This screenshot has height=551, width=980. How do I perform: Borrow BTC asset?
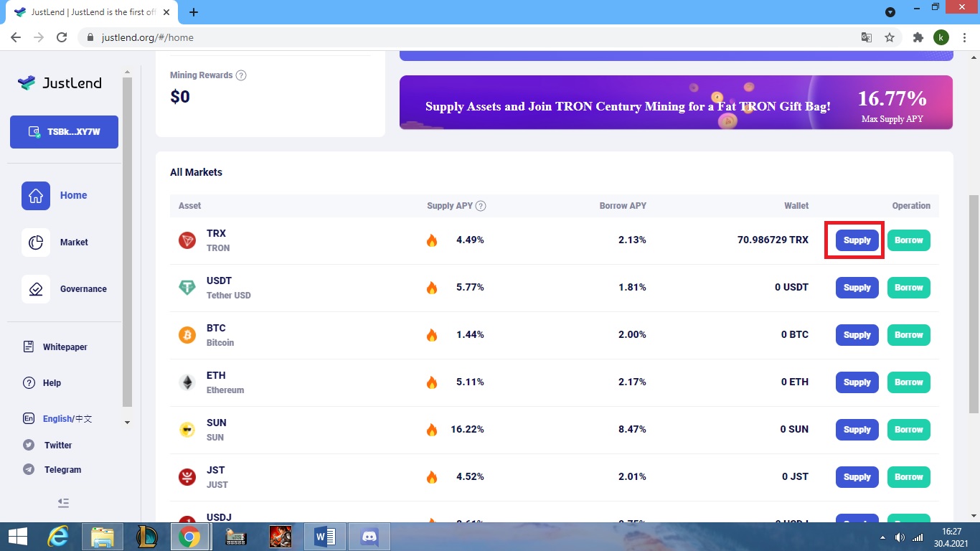[908, 335]
